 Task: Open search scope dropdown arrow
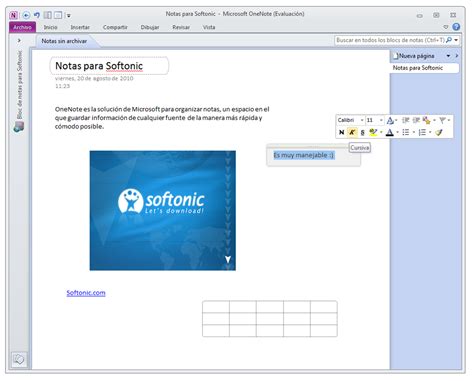[x=456, y=40]
